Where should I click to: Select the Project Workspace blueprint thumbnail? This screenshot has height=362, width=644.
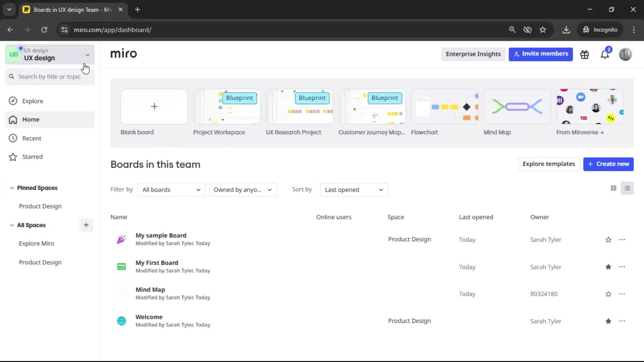(227, 107)
